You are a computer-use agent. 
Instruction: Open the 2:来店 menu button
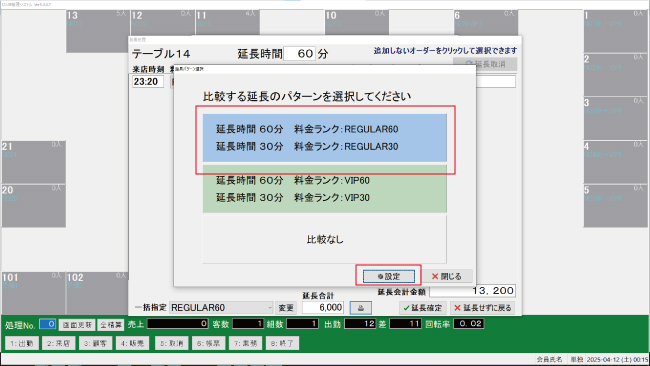click(x=58, y=343)
